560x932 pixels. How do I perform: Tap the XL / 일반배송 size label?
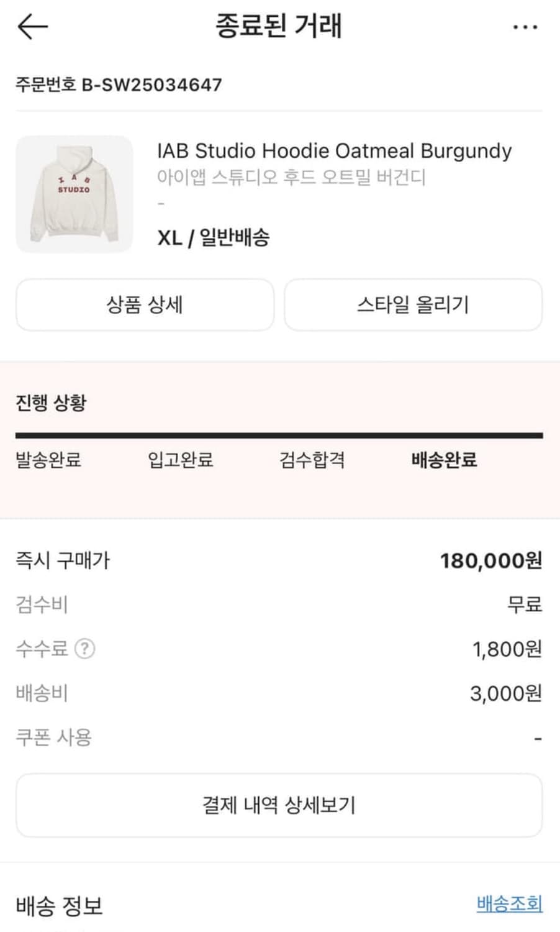(213, 237)
